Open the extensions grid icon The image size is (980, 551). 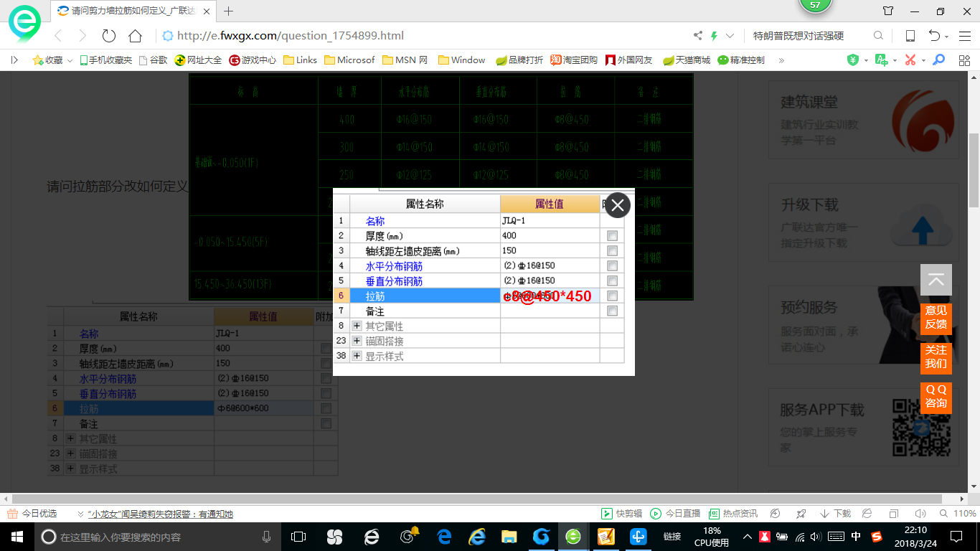tap(964, 60)
